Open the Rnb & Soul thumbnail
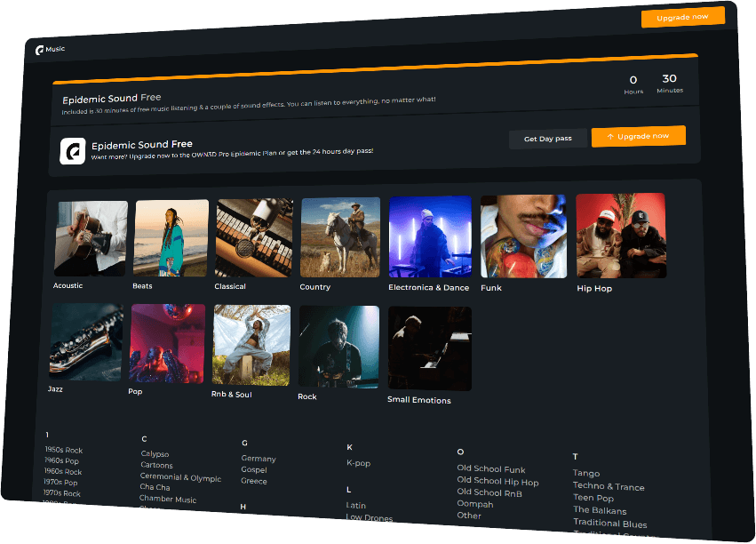Screen dimensions: 756x544 251,345
